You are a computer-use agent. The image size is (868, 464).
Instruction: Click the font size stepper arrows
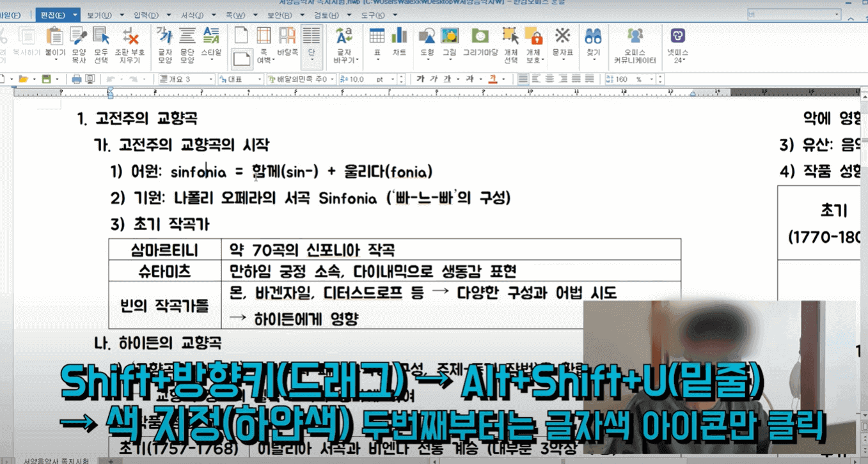(401, 79)
